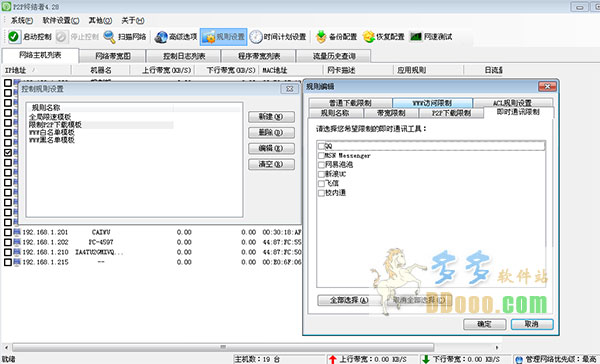Click the horizontal scrollbar thumb
The width and height of the screenshot is (600, 364).
click(x=223, y=348)
